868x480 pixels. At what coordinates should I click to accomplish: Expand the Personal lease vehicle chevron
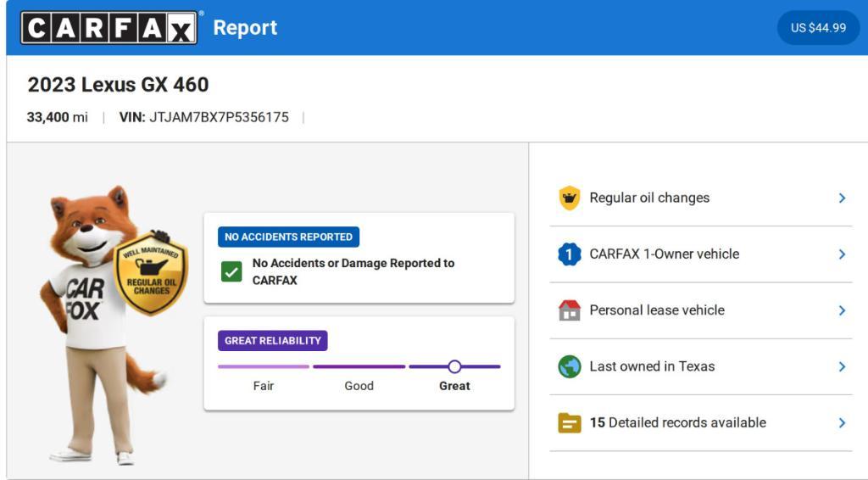coord(842,310)
